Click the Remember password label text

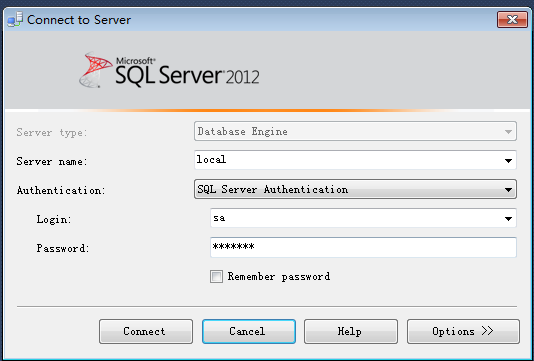[x=279, y=277]
